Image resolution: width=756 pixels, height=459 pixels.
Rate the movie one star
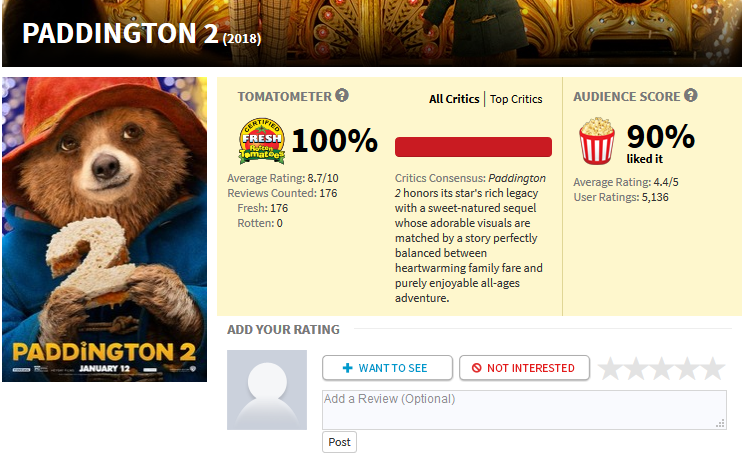610,368
